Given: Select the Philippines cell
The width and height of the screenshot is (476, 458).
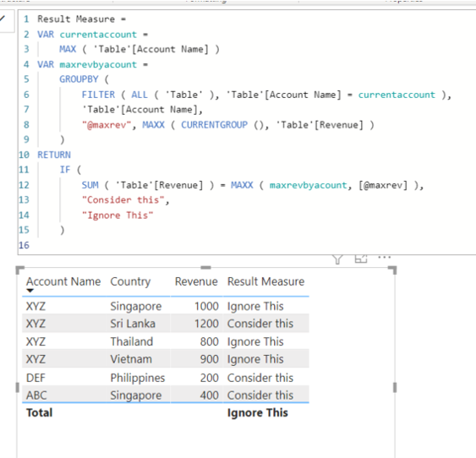Looking at the screenshot, I should tap(138, 378).
